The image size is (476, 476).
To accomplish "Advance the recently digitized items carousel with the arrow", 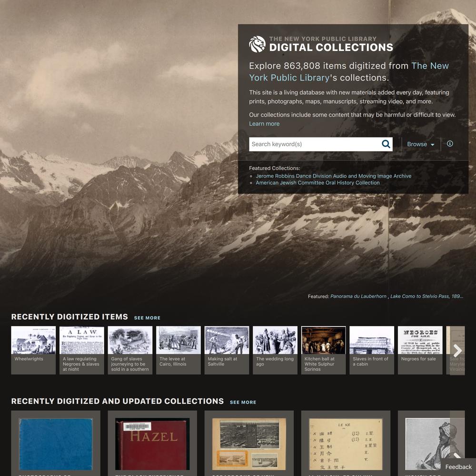I will [457, 351].
